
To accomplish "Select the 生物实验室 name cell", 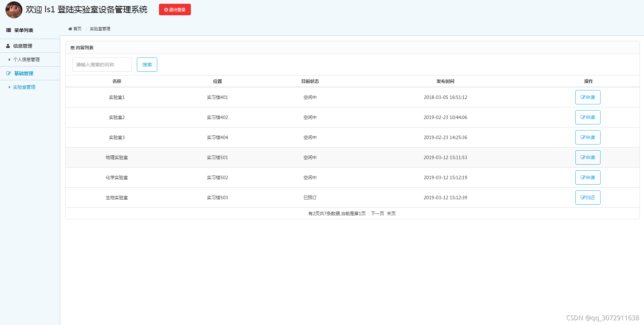I will pyautogui.click(x=117, y=198).
